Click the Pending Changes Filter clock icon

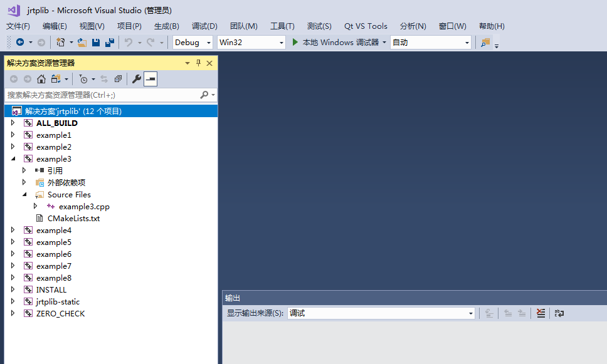click(x=83, y=79)
